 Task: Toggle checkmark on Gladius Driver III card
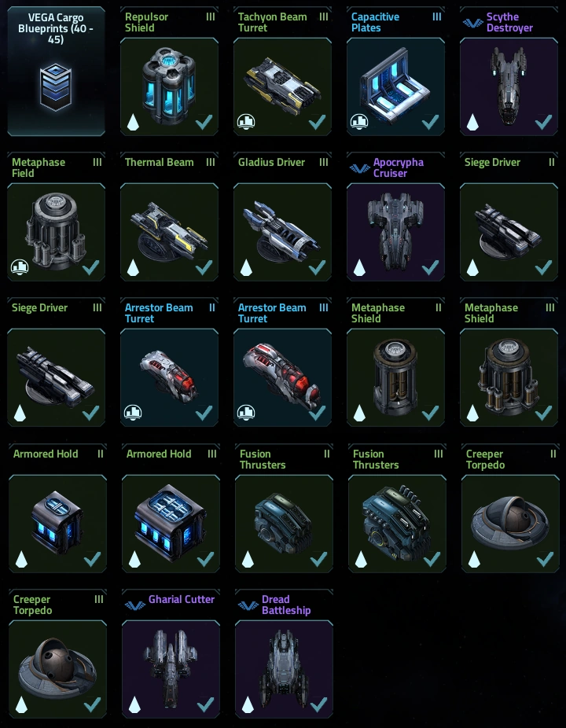coord(317,267)
